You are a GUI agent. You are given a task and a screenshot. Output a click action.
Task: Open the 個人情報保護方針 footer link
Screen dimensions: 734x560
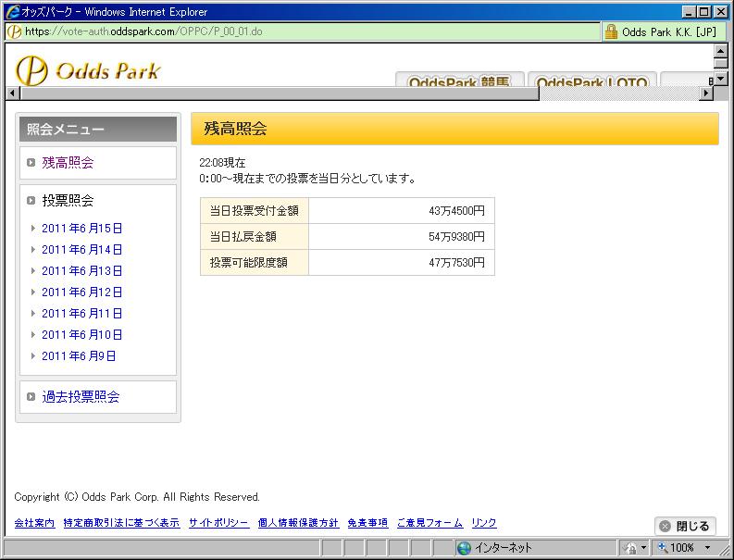[298, 523]
